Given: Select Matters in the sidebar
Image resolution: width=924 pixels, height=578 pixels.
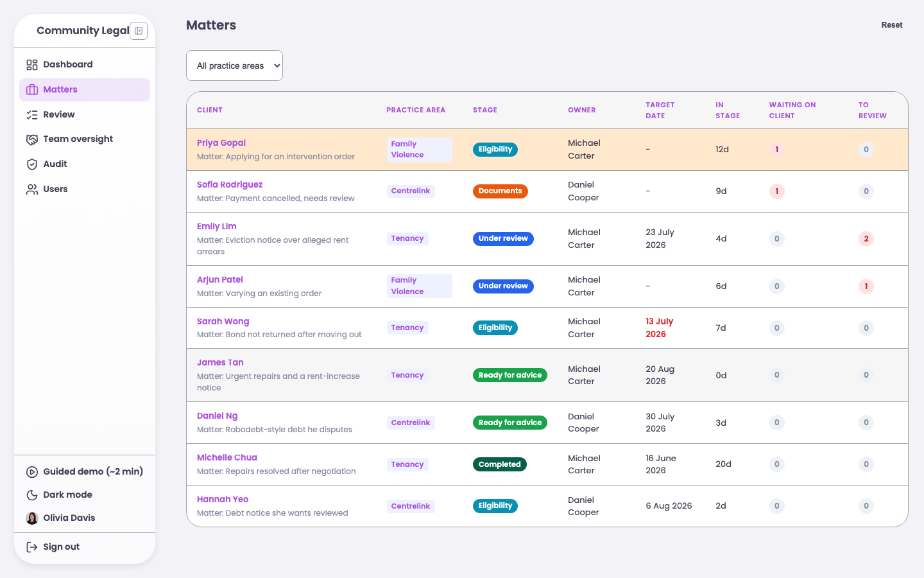Looking at the screenshot, I should click(x=85, y=90).
